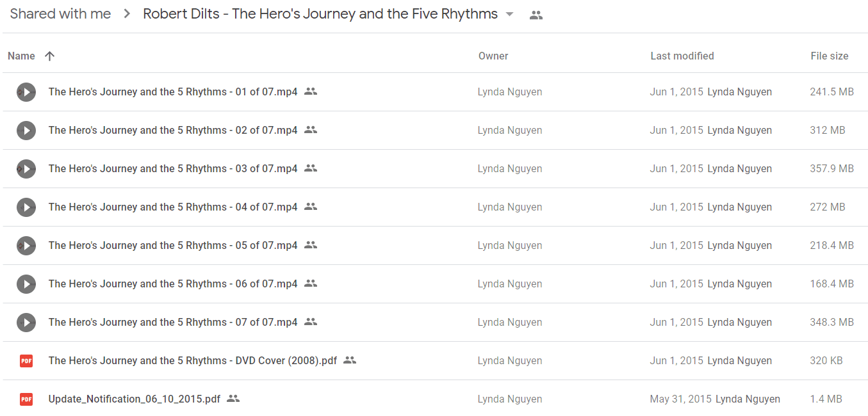The width and height of the screenshot is (868, 416).
Task: Click the video icon for 04 of 07.mp4
Action: click(26, 207)
